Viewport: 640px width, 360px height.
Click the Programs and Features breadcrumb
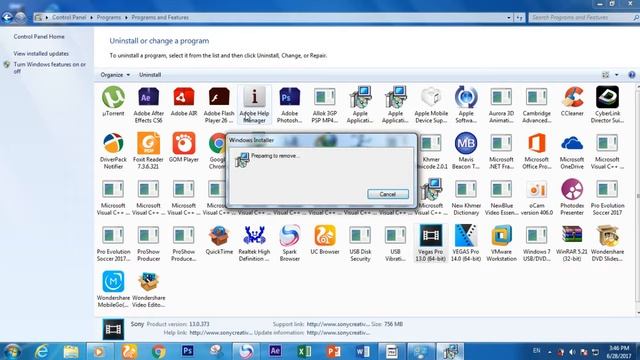(160, 18)
